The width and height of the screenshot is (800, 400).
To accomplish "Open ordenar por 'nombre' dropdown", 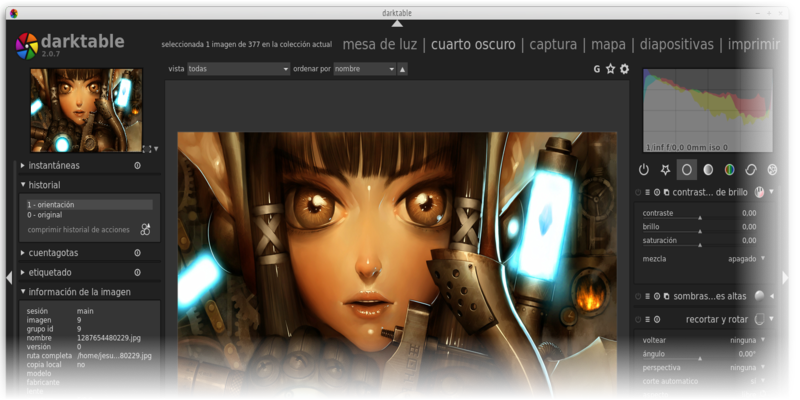I will click(365, 69).
